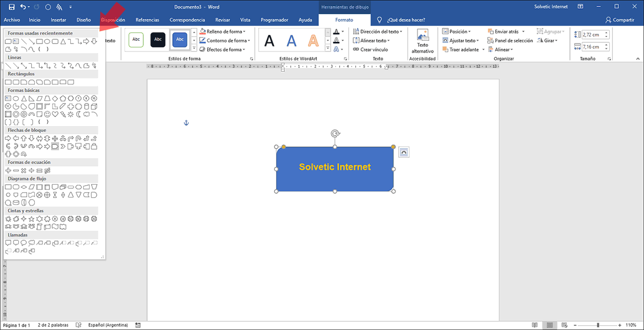Click the proofing check icon in status bar
This screenshot has height=330, width=644.
coord(79,325)
